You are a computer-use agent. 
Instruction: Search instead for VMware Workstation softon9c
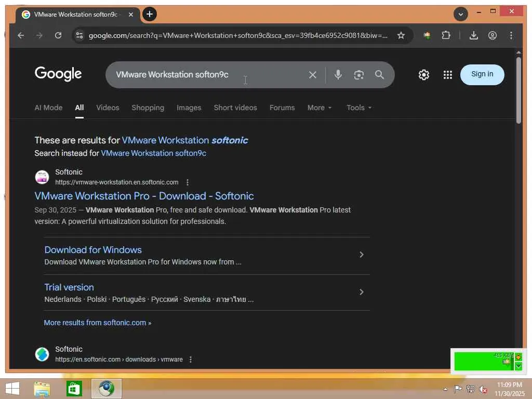(x=153, y=153)
